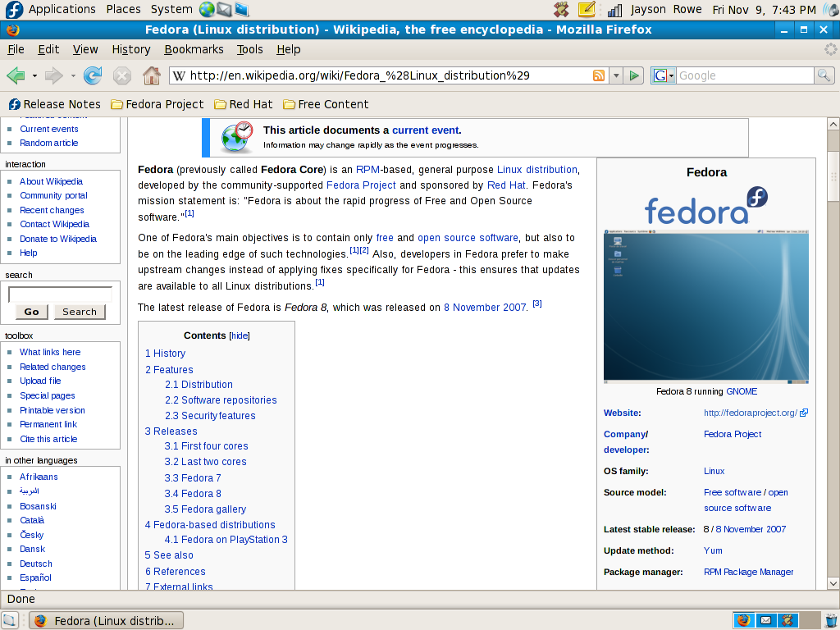840x630 pixels.
Task: Click the Wikipedia site favicon in address bar
Action: click(179, 75)
